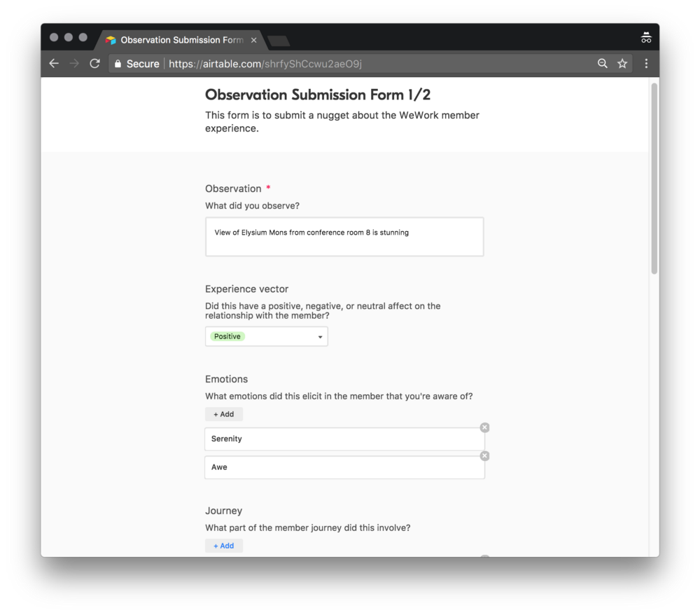Select the Observation Submission Form tab

(178, 40)
